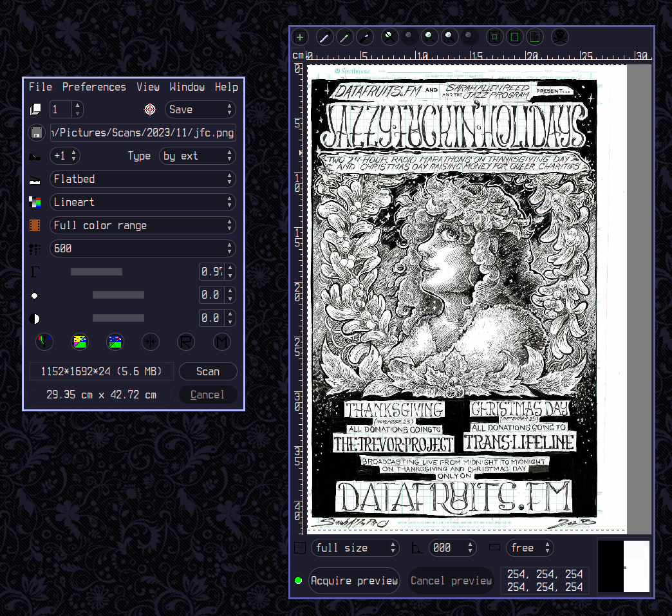672x616 pixels.
Task: Click the zoom in magnifier icon
Action: click(429, 37)
